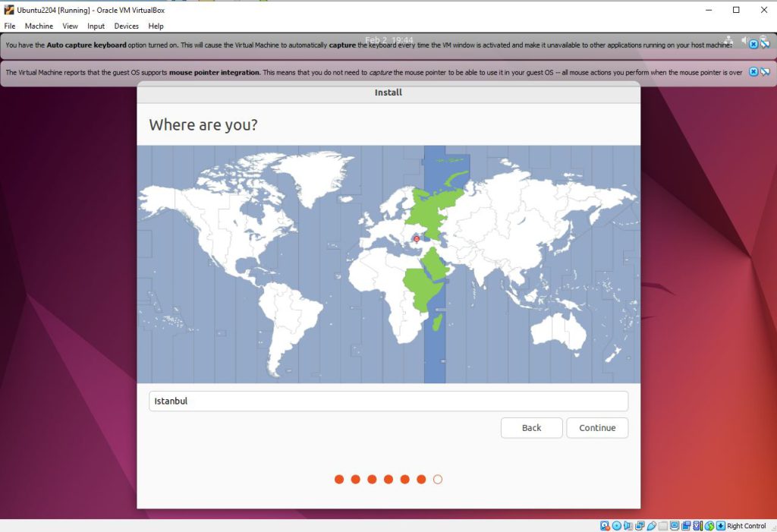Minimize the VirtualBox window
777x532 pixels.
coord(709,10)
